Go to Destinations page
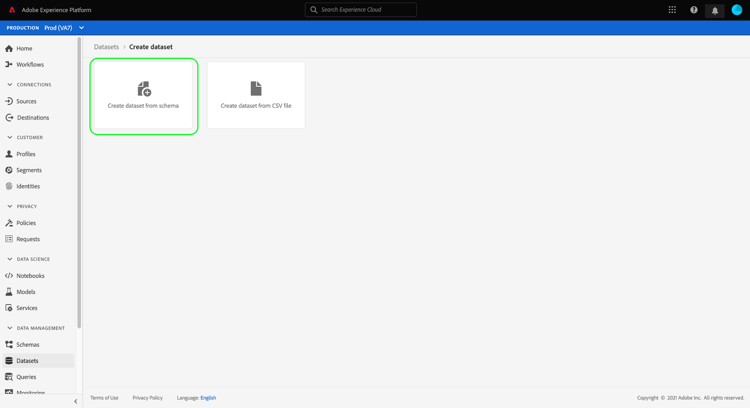750x408 pixels. point(33,117)
